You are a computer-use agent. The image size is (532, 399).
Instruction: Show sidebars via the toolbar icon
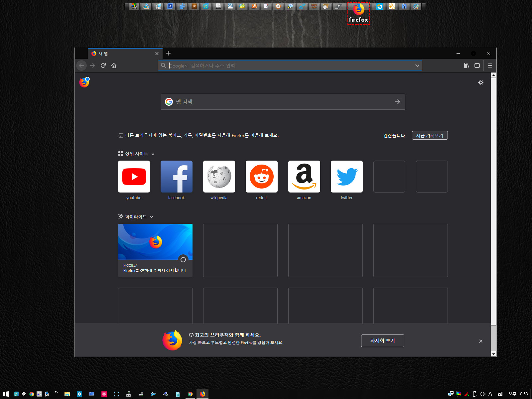pos(477,66)
